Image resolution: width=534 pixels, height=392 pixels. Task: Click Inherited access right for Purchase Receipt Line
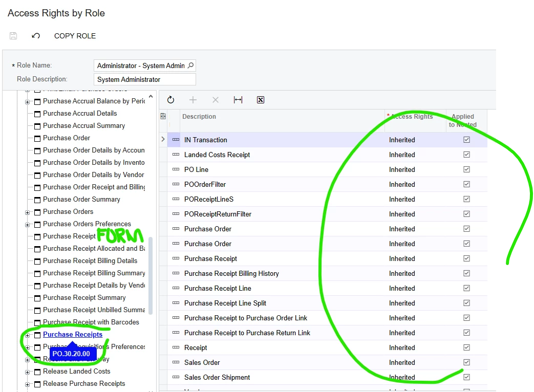point(402,288)
